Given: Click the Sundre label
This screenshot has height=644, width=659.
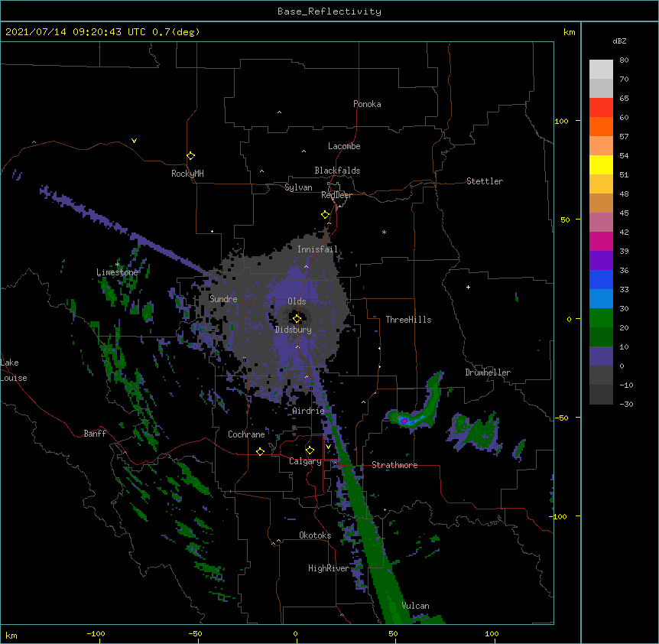Looking at the screenshot, I should 223,299.
